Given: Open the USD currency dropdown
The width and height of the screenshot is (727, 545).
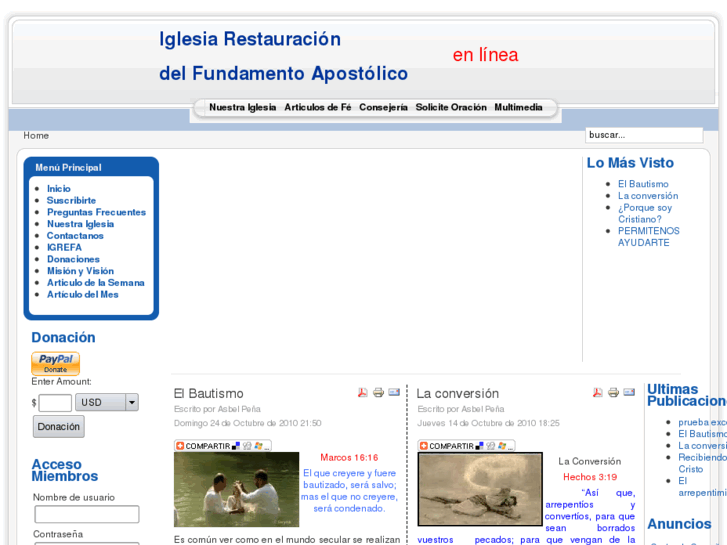Looking at the screenshot, I should (107, 402).
